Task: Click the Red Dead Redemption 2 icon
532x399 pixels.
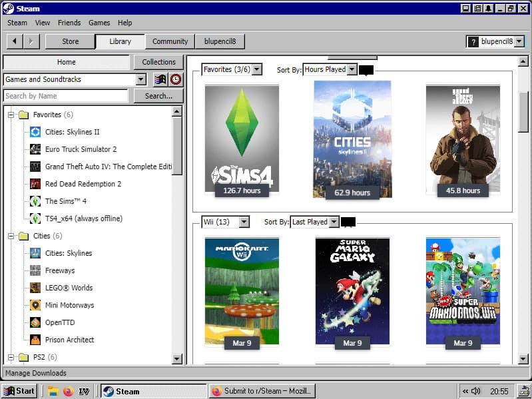Action: click(x=35, y=184)
